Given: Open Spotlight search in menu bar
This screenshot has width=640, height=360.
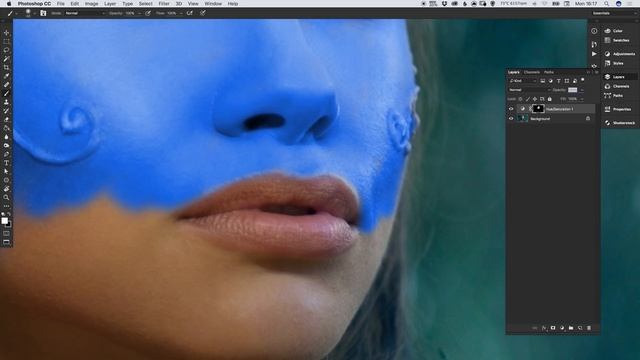Looking at the screenshot, I should 607,4.
